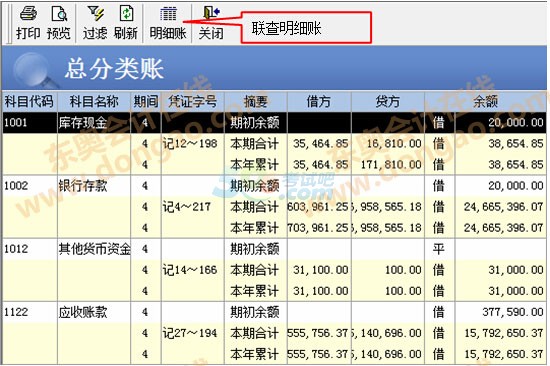Open the 明细账 detail ledger icon
Screen dimensions: 550x366
[168, 14]
